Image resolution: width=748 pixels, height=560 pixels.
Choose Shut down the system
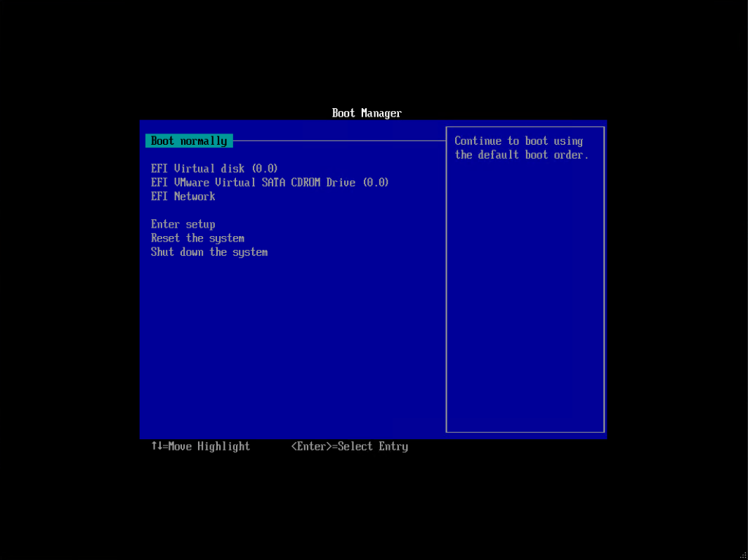209,252
